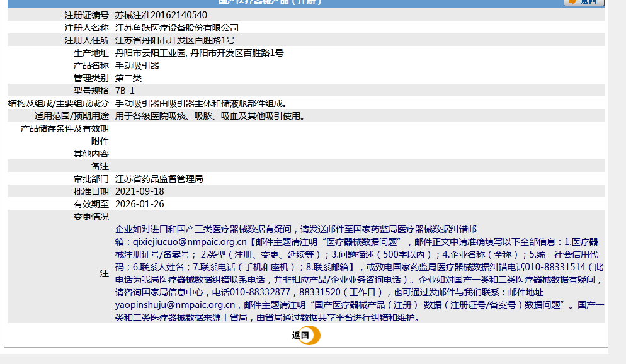Click the structure description about 储液瓶部件
This screenshot has width=626, height=364.
201,103
